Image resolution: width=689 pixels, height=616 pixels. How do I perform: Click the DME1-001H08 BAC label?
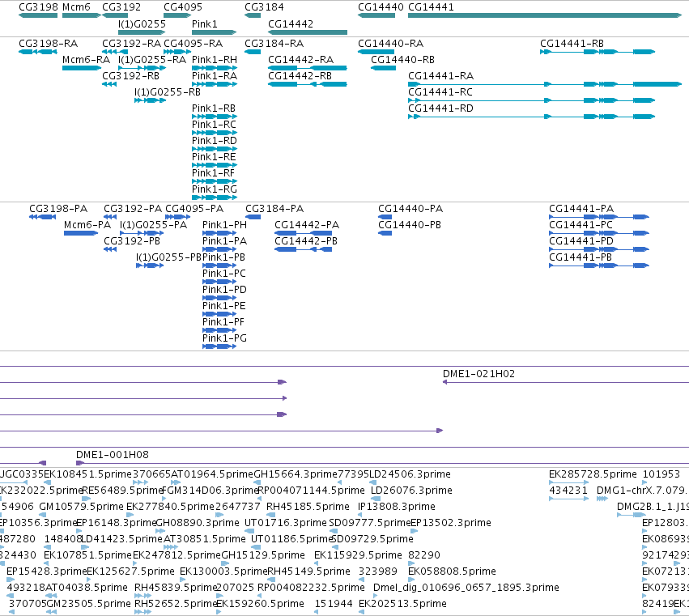pyautogui.click(x=113, y=454)
